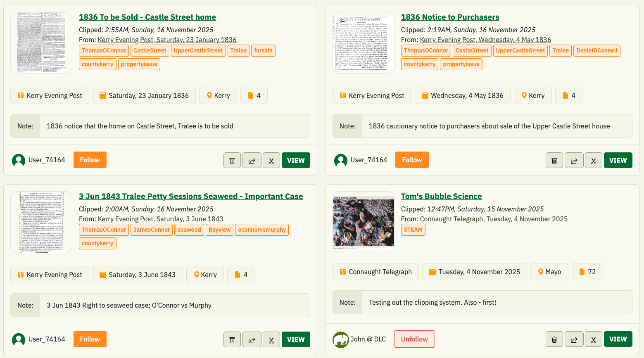Open 3 Jun 1843 Tralee Petty Sessions Seaweed link
Screen dimensions: 644x358
pos(191,196)
